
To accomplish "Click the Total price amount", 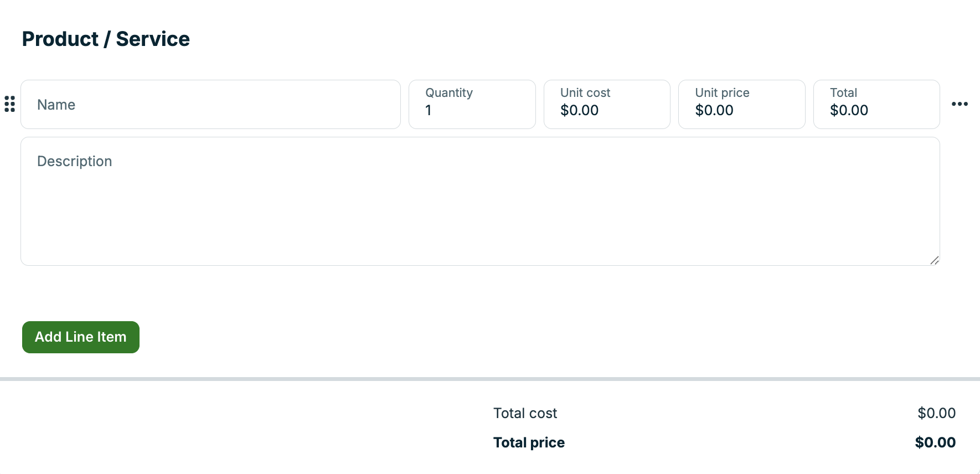I will coord(935,442).
